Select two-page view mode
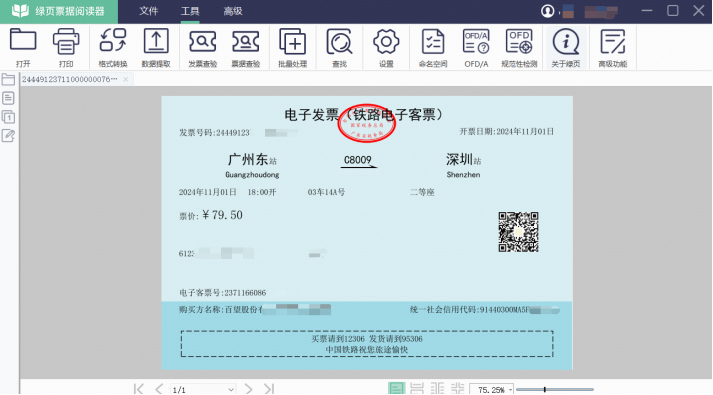 (437, 389)
